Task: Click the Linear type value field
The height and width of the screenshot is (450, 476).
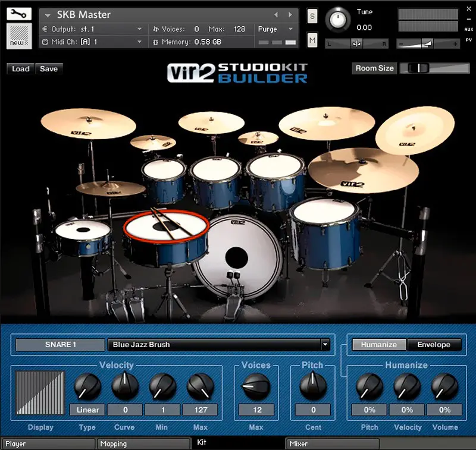Action: [x=87, y=410]
